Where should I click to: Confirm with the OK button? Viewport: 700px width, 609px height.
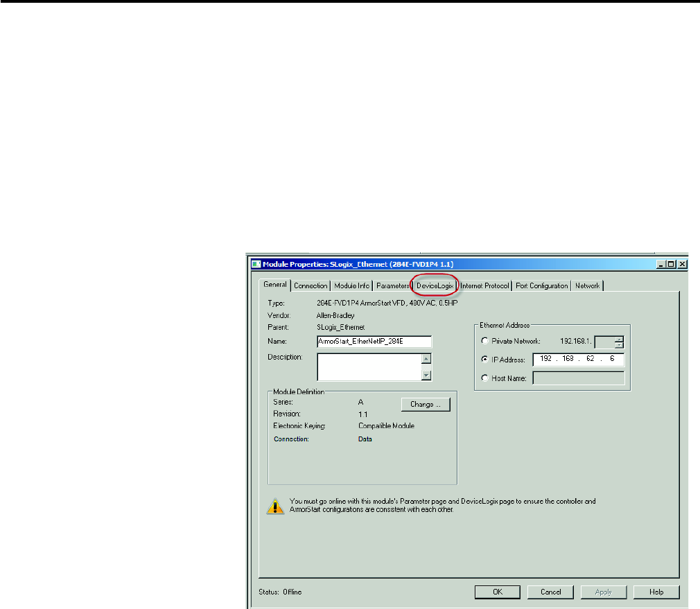coord(498,592)
